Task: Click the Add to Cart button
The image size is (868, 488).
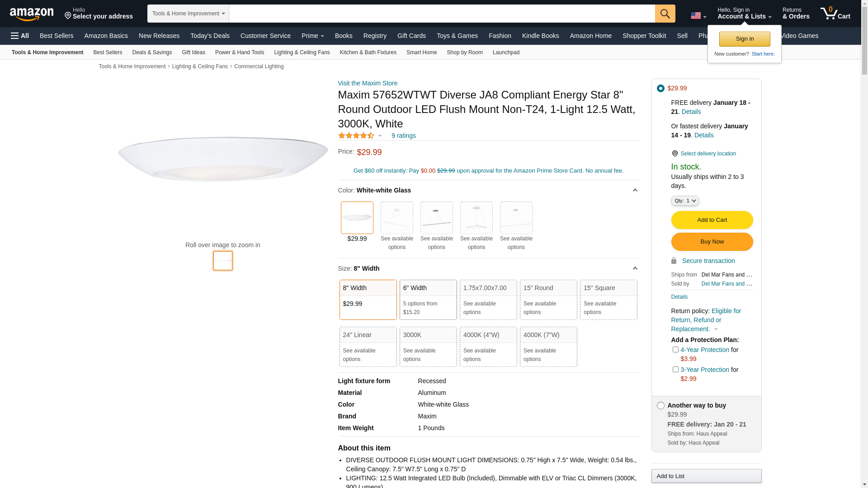Action: tap(712, 220)
